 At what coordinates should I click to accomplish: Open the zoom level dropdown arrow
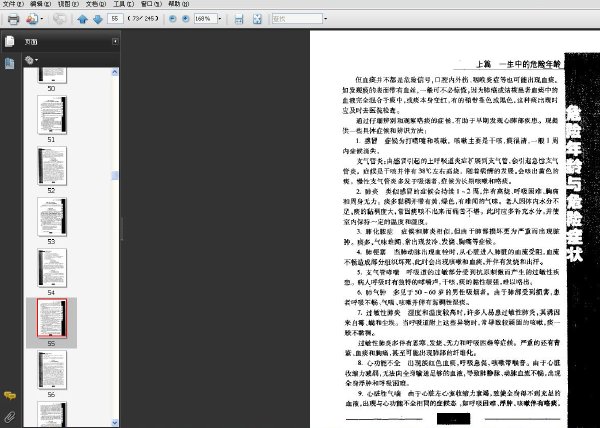click(x=220, y=18)
